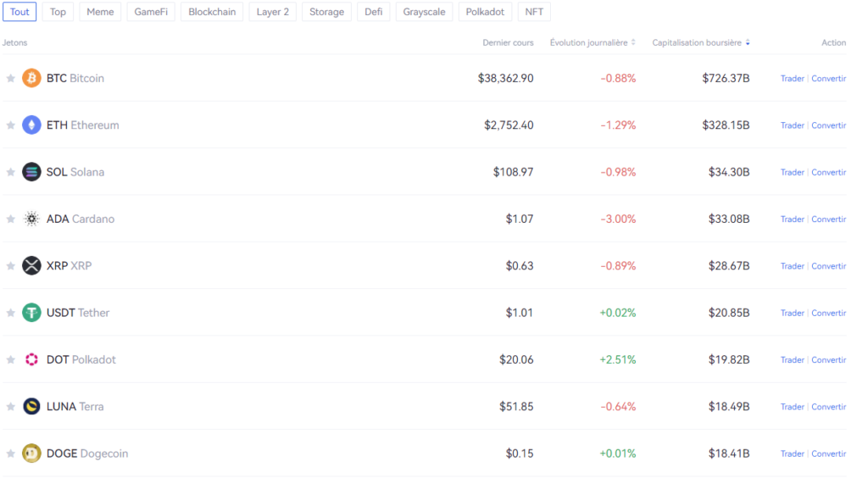Open Convertir for Ethereum
This screenshot has width=868, height=478.
coord(829,125)
